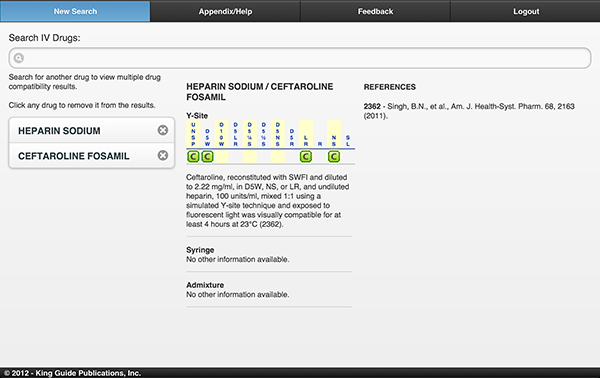600x378 pixels.
Task: Click the D10W column header
Action: click(222, 134)
